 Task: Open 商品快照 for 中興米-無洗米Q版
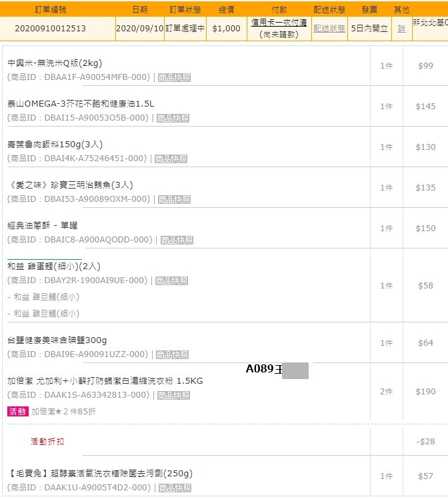(174, 77)
